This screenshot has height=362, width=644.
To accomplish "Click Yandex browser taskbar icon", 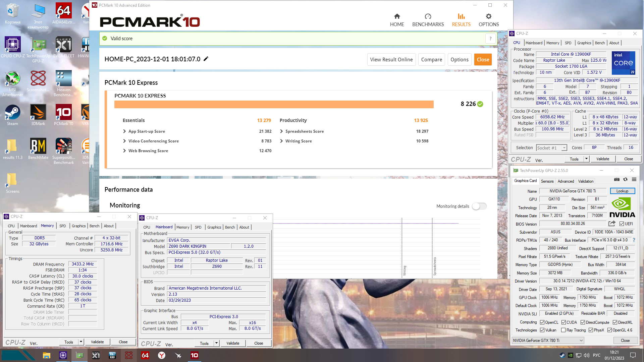I will click(x=161, y=355).
